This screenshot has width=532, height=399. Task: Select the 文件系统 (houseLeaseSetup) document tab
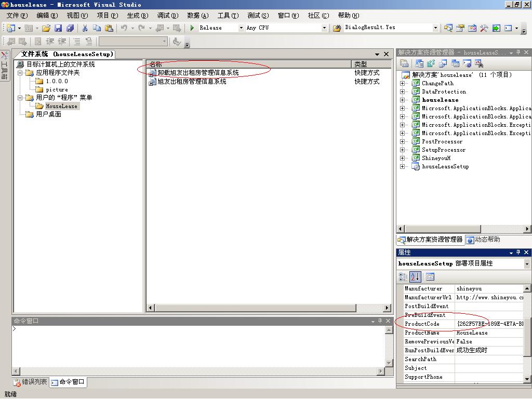point(67,54)
